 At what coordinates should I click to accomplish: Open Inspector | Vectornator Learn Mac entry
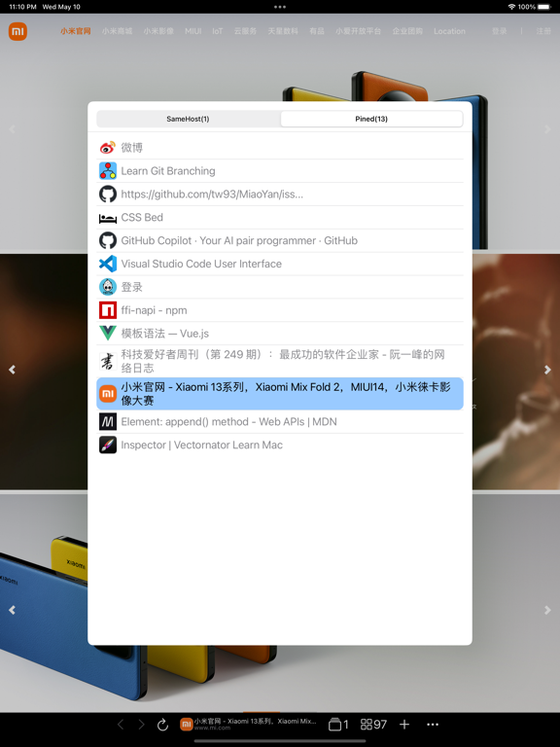tap(280, 445)
